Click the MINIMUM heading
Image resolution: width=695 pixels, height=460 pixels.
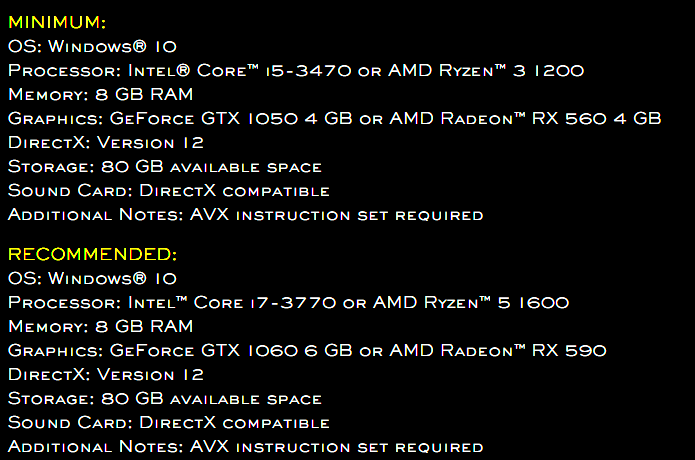coord(57,22)
